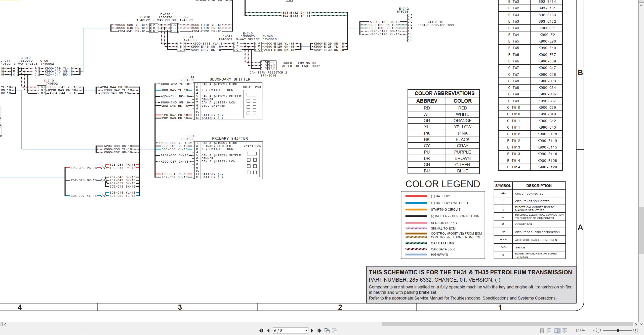The width and height of the screenshot is (644, 335).
Task: Click the scroll left arrow
Action: coord(5,324)
